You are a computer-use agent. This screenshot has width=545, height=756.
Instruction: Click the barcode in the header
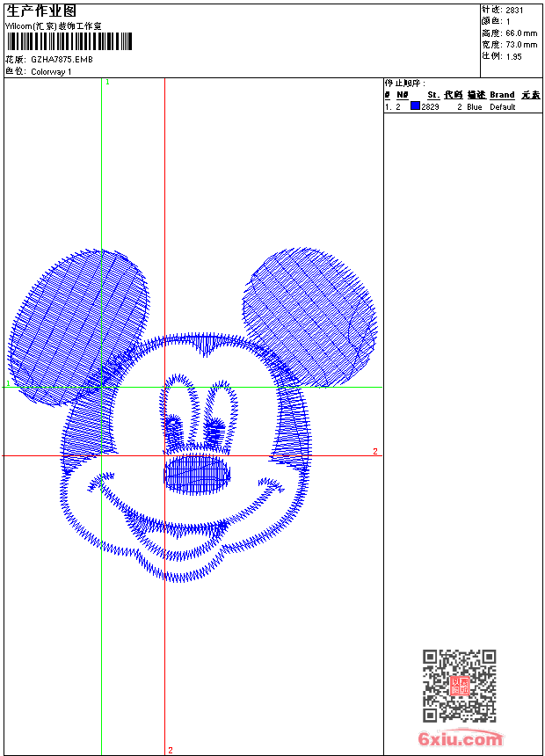69,41
